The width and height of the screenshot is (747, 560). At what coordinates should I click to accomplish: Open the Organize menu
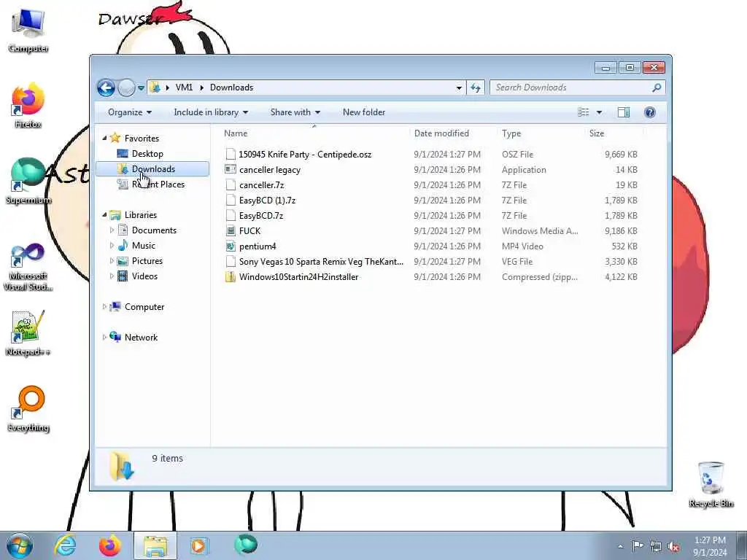click(130, 112)
